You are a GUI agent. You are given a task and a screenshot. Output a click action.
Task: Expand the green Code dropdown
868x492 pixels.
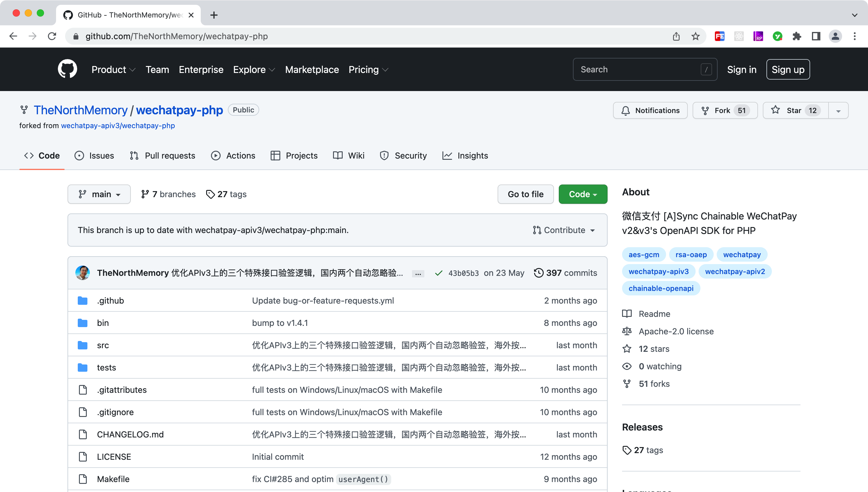click(583, 194)
